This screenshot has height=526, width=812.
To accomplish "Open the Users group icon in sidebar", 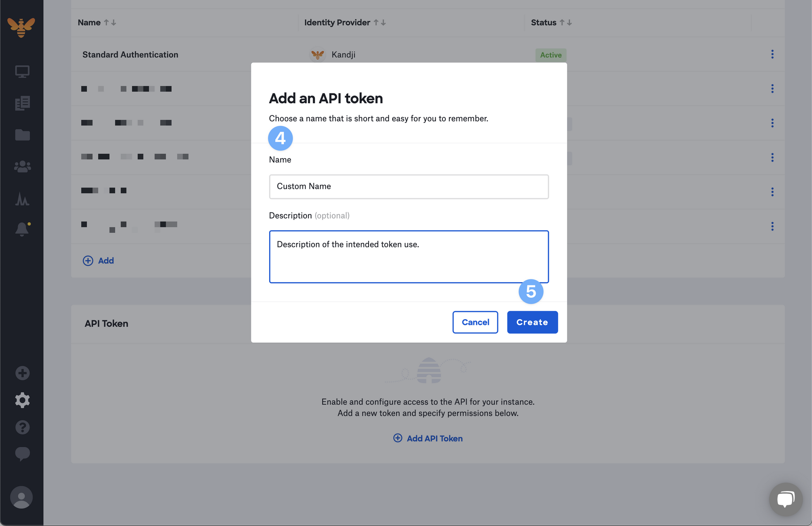I will point(22,167).
